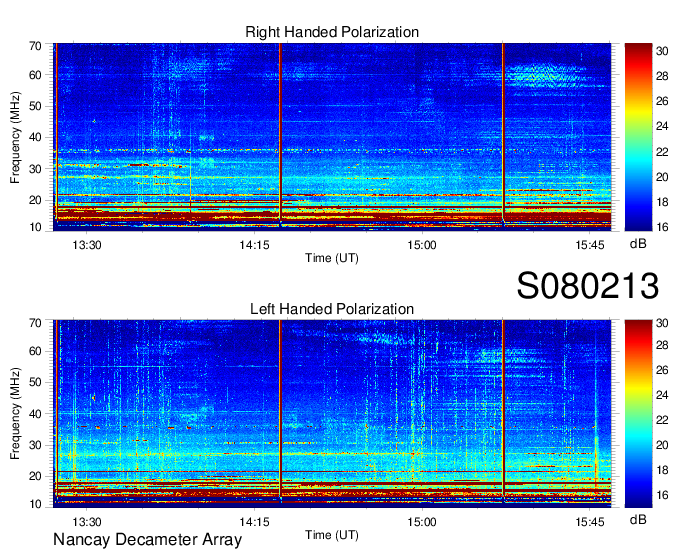Click the "30" value on the upper colorbar
Viewport: 680px width, 552px height.
(662, 51)
